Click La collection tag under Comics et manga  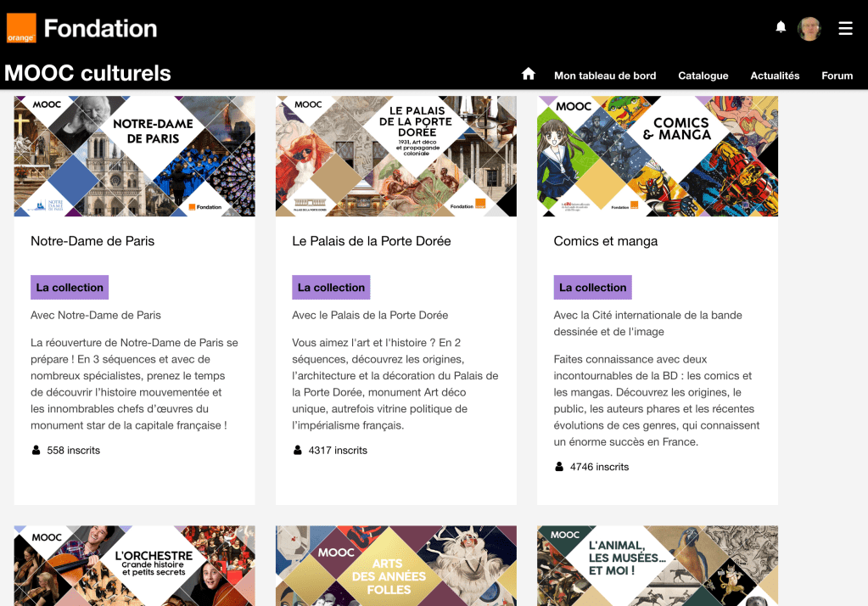click(593, 288)
